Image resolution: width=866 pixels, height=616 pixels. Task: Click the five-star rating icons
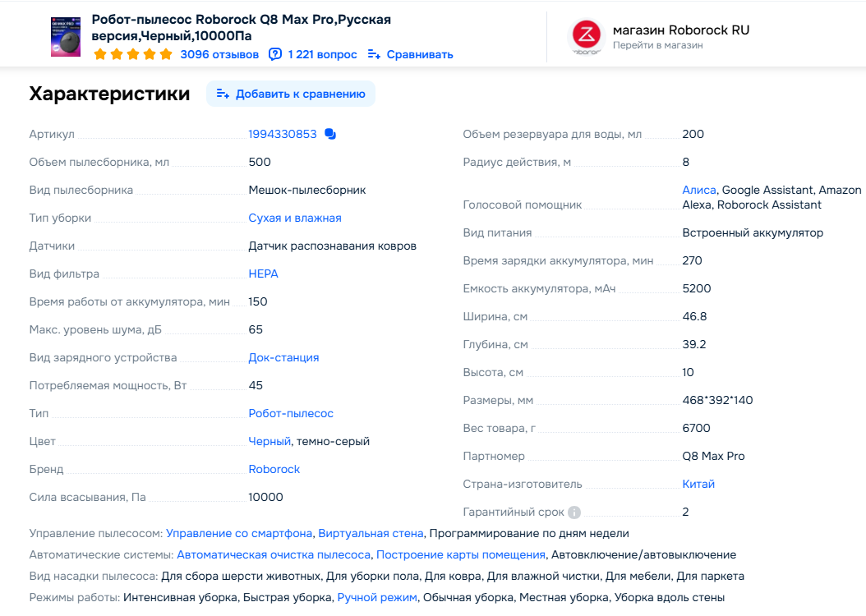133,55
